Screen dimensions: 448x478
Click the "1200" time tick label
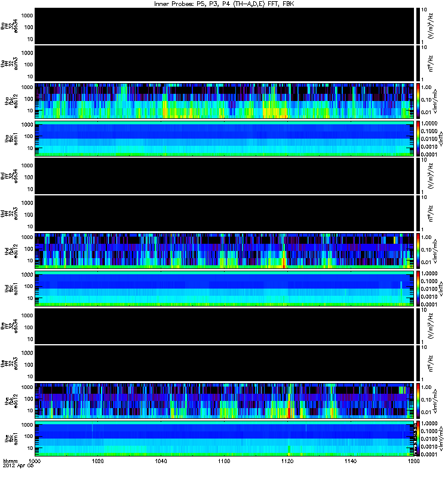click(413, 461)
